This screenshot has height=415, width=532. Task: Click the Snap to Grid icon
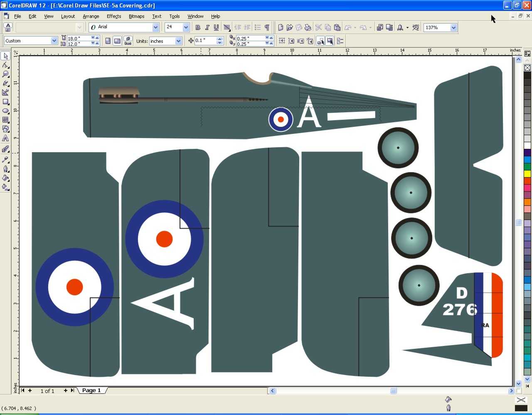coord(282,41)
